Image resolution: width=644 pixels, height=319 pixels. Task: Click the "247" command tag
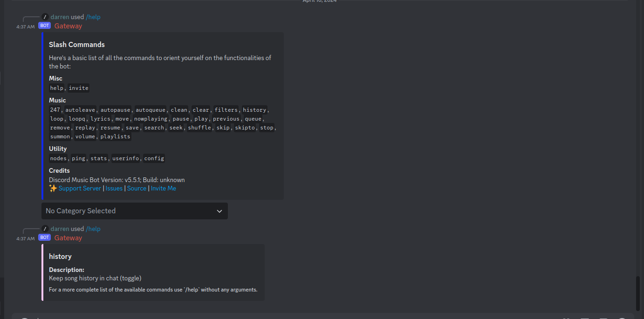(x=55, y=110)
